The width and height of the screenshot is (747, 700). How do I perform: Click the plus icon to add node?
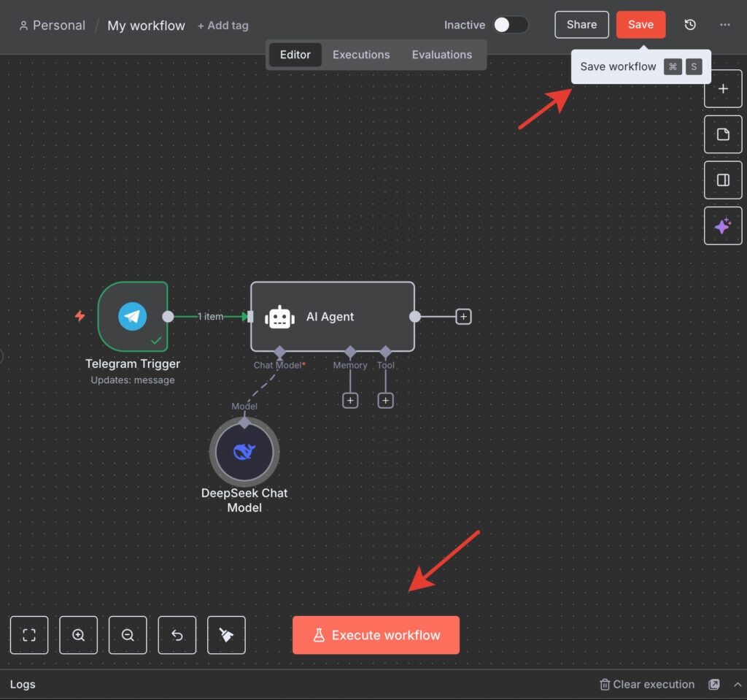point(723,89)
